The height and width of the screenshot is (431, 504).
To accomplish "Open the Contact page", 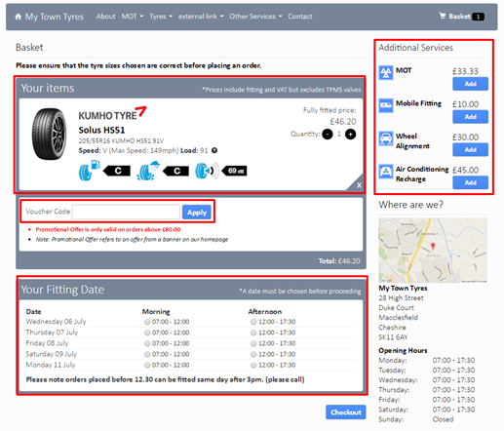I will click(x=300, y=17).
